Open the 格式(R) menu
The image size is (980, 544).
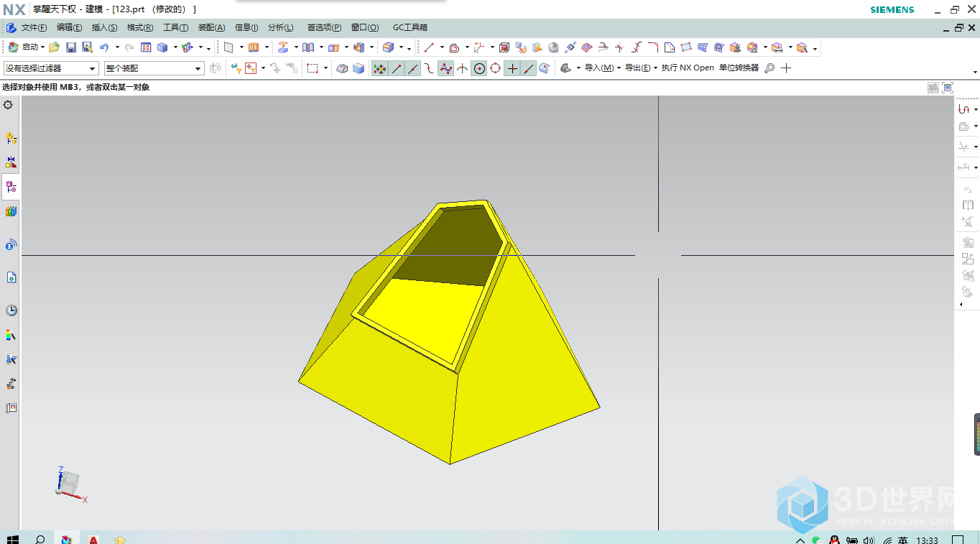[x=140, y=28]
